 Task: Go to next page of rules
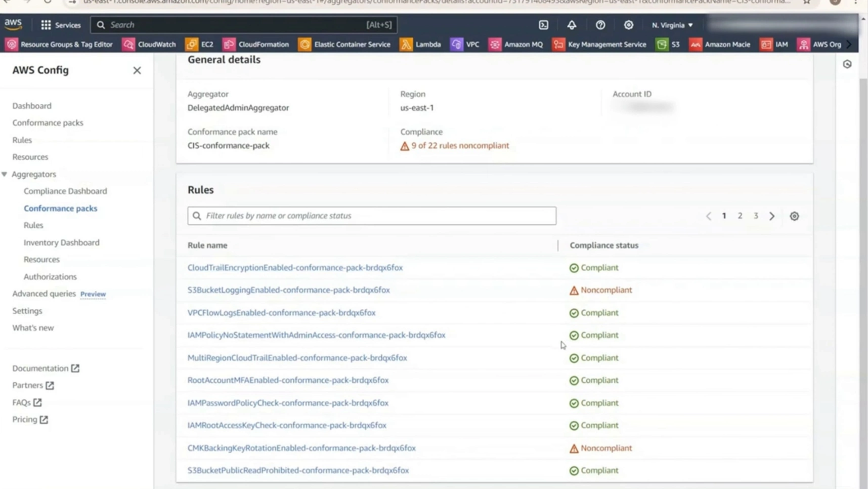[772, 216]
